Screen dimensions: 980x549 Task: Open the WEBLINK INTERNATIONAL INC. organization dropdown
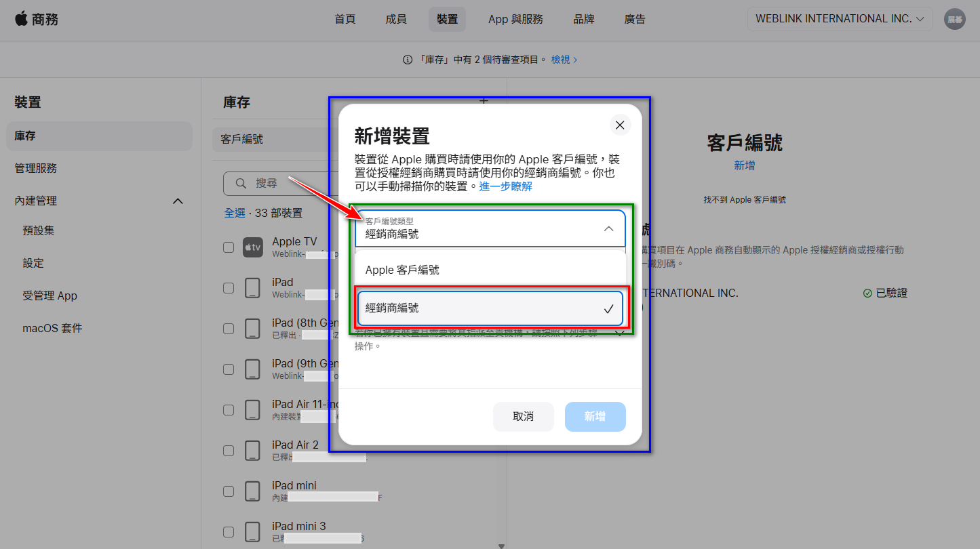tap(840, 19)
